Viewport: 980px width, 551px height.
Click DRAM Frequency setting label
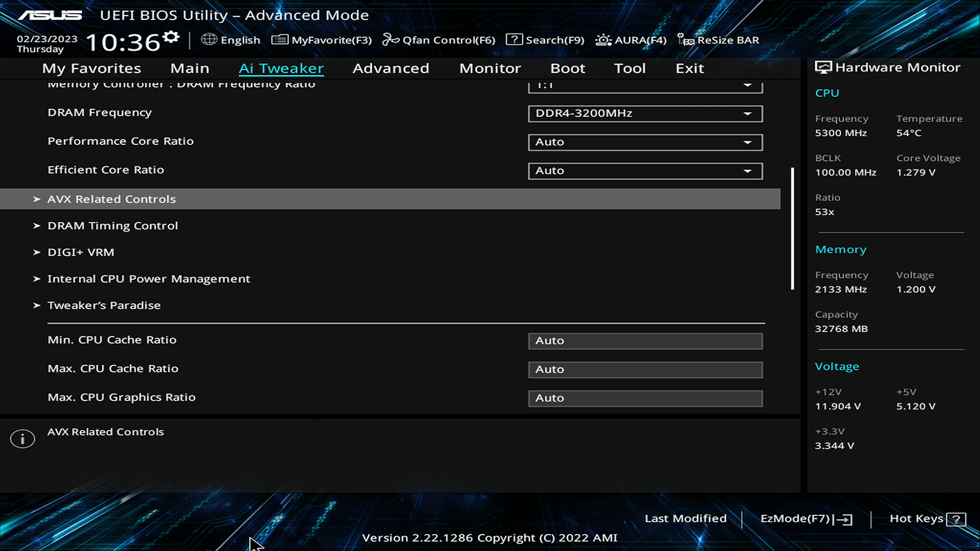click(100, 112)
